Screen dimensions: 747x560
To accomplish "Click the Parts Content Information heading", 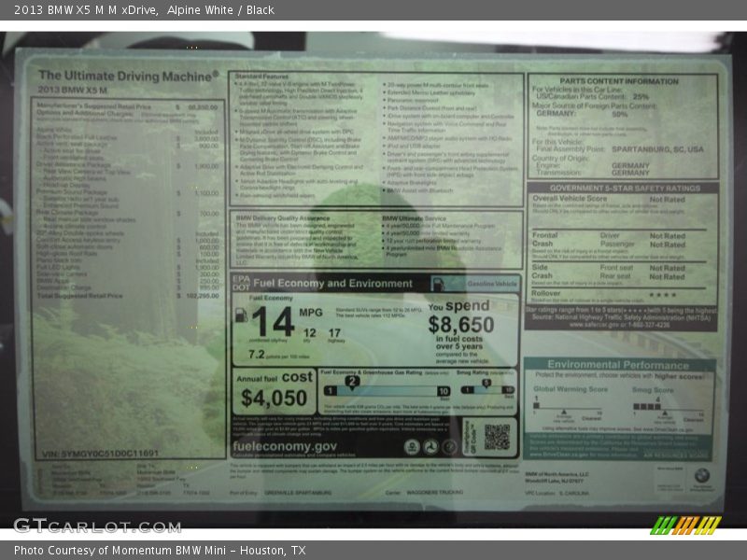I will click(622, 81).
